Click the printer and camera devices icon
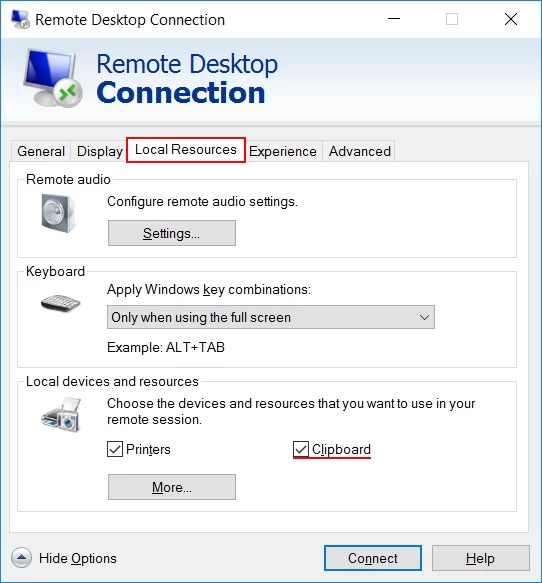This screenshot has height=583, width=542. pos(61,415)
